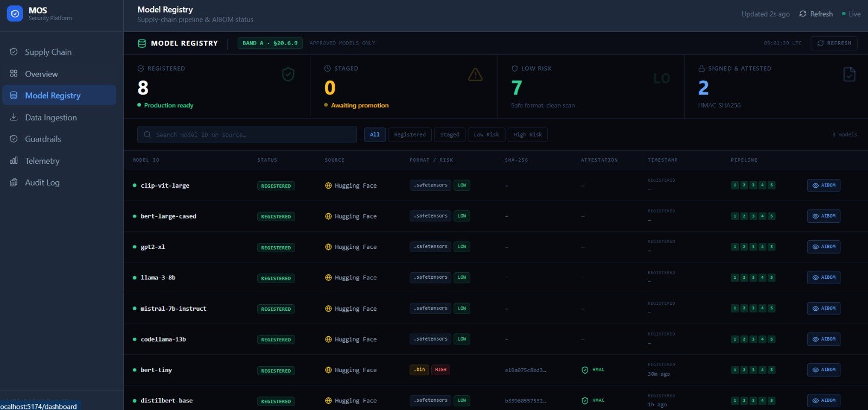View AIBOM for clip-vit-large

[824, 185]
